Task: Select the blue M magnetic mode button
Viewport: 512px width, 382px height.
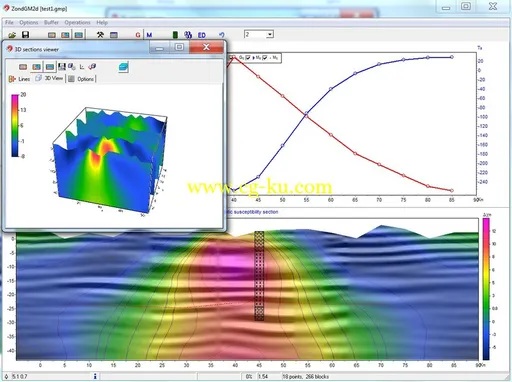Action: (x=149, y=35)
